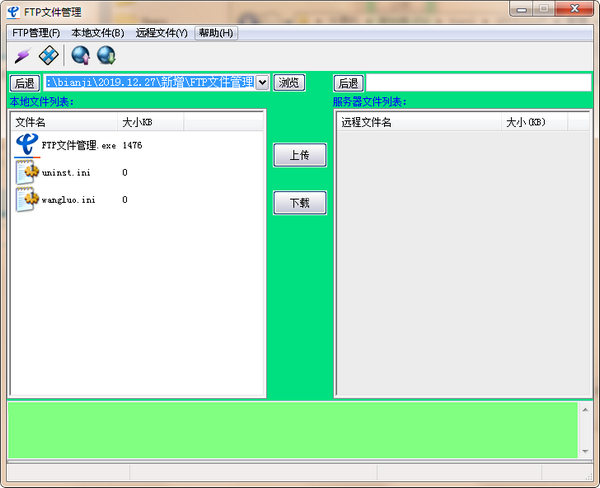Click the globe upload arrow icon
Screen dimensions: 600x488
tap(81, 54)
